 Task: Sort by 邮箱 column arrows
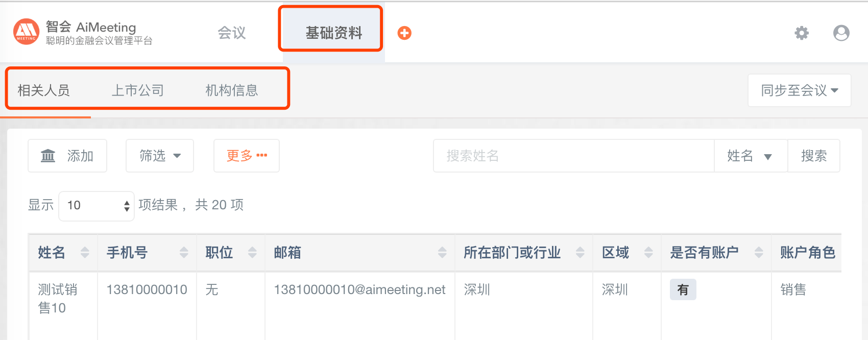pos(442,252)
